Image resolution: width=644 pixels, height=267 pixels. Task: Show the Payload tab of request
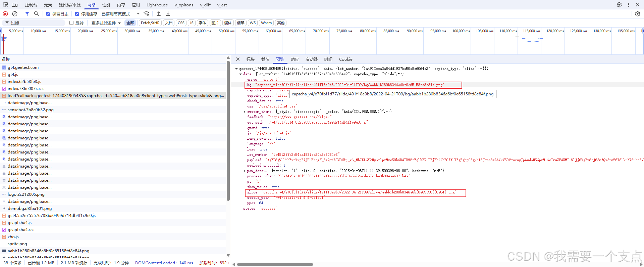[x=265, y=59]
